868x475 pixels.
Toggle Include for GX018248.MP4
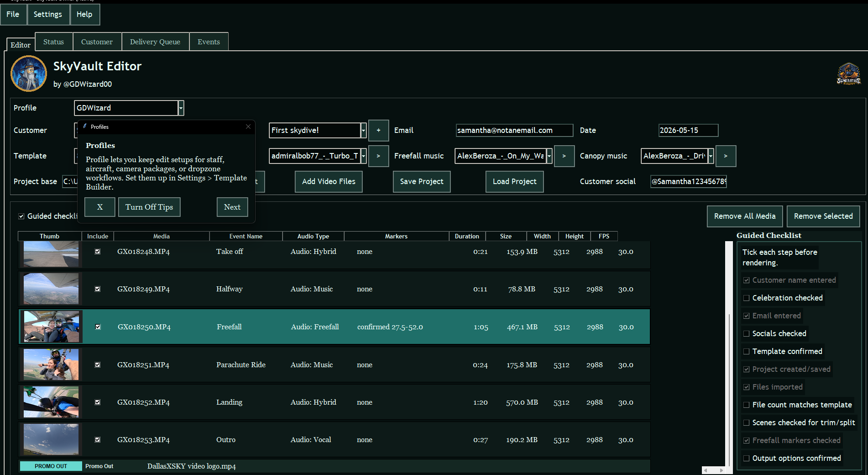coord(98,252)
